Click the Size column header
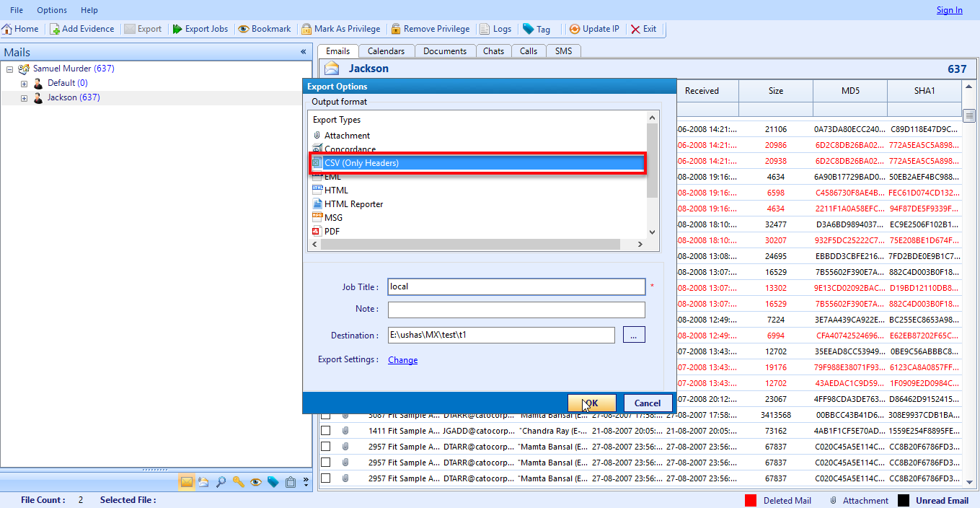Viewport: 980px width, 508px height. tap(775, 91)
